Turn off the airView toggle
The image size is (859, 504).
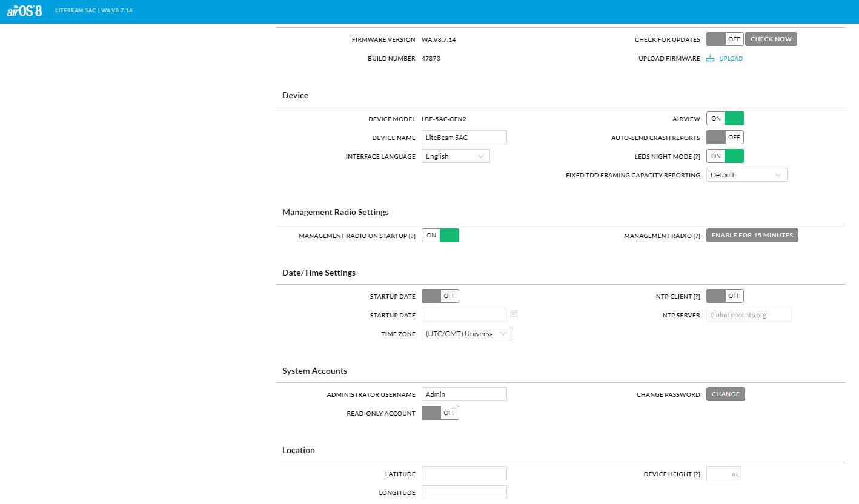pyautogui.click(x=725, y=119)
